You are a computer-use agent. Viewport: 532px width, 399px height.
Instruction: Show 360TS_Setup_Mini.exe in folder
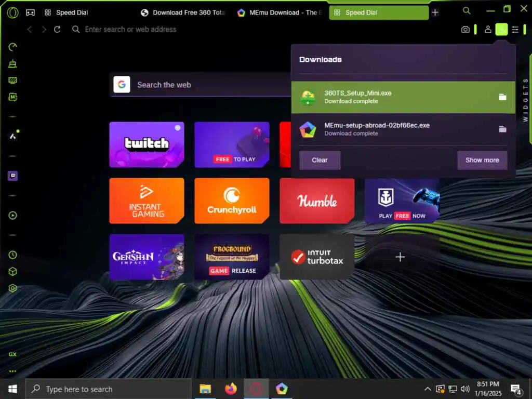point(502,97)
